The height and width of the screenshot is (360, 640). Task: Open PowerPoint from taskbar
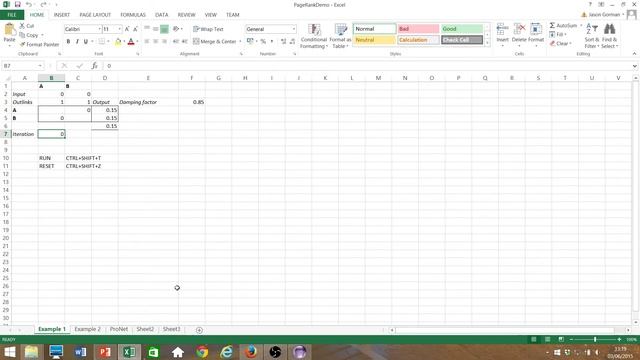(105, 352)
